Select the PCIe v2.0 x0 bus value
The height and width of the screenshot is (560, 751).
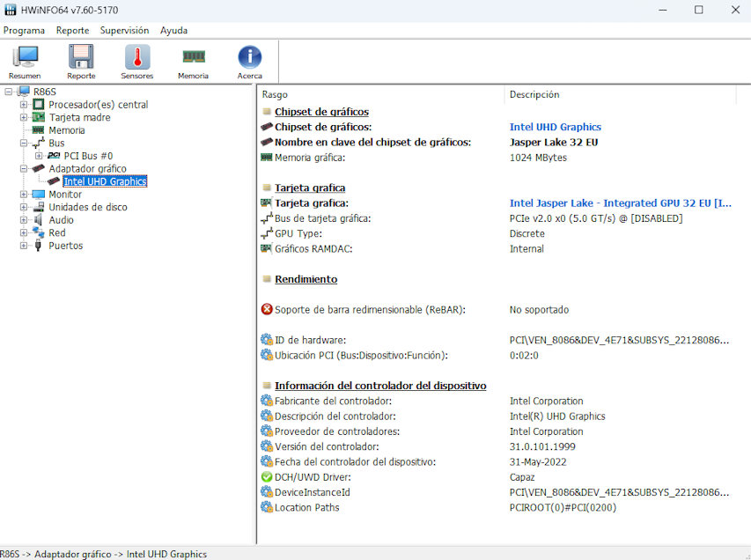[596, 218]
